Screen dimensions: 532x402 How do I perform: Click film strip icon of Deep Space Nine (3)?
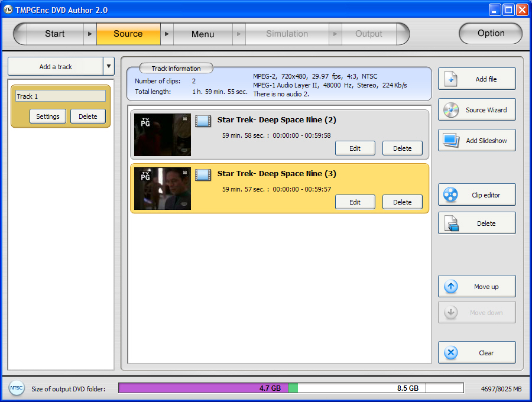click(x=203, y=175)
